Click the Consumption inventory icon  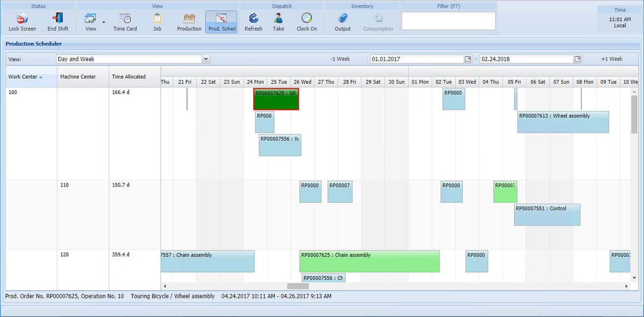pos(378,21)
